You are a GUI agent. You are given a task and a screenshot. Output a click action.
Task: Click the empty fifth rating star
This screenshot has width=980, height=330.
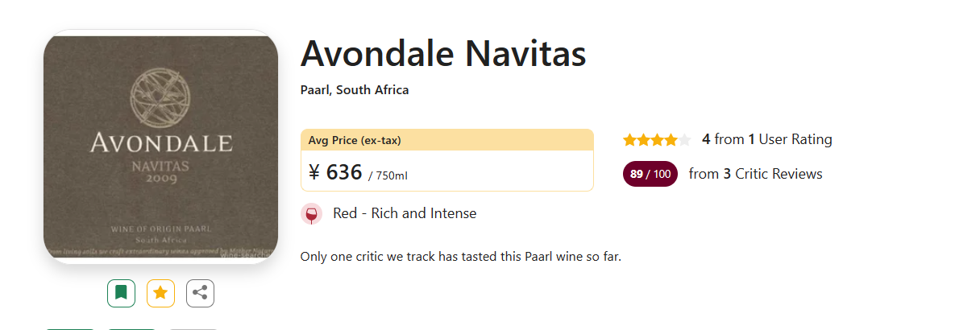[684, 140]
